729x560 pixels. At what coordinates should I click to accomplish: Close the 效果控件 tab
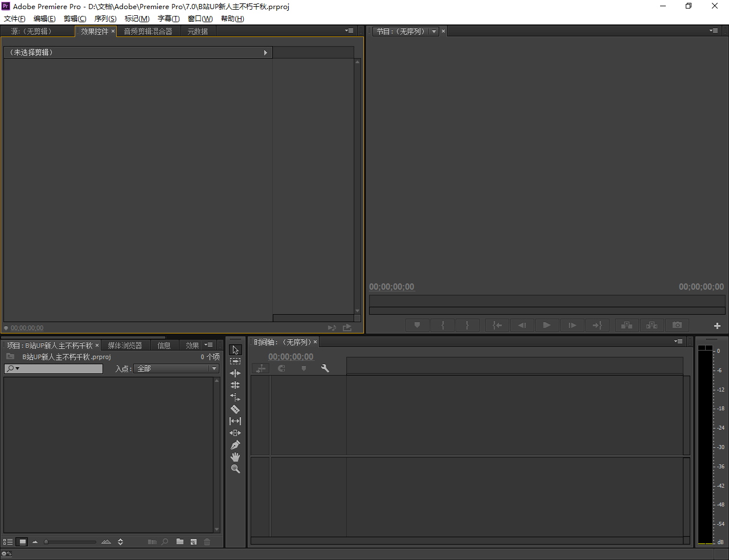click(x=113, y=31)
